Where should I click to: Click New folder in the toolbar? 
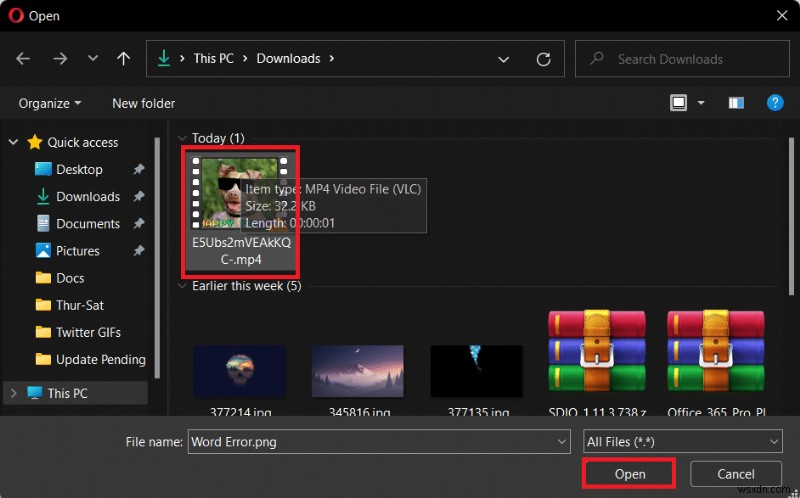tap(143, 104)
